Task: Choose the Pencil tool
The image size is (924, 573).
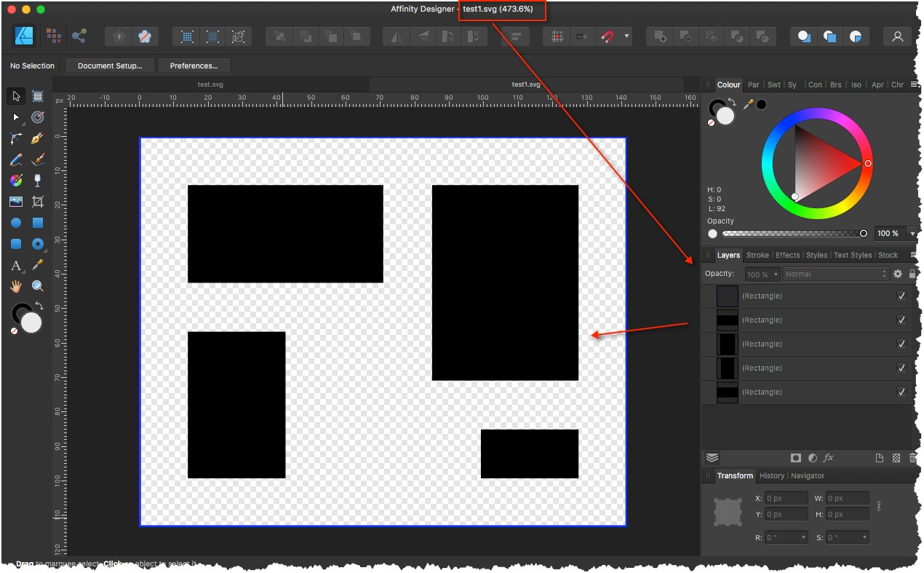Action: click(16, 159)
